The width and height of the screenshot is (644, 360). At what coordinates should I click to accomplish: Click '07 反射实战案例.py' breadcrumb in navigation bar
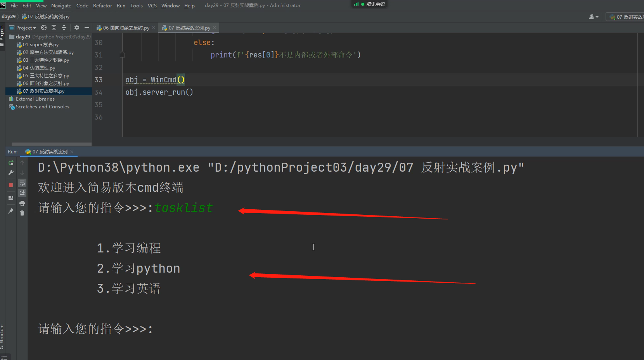pyautogui.click(x=46, y=17)
